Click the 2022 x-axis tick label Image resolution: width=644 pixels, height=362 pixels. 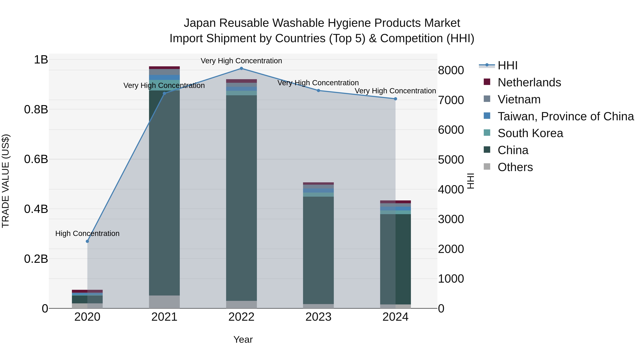pos(241,317)
